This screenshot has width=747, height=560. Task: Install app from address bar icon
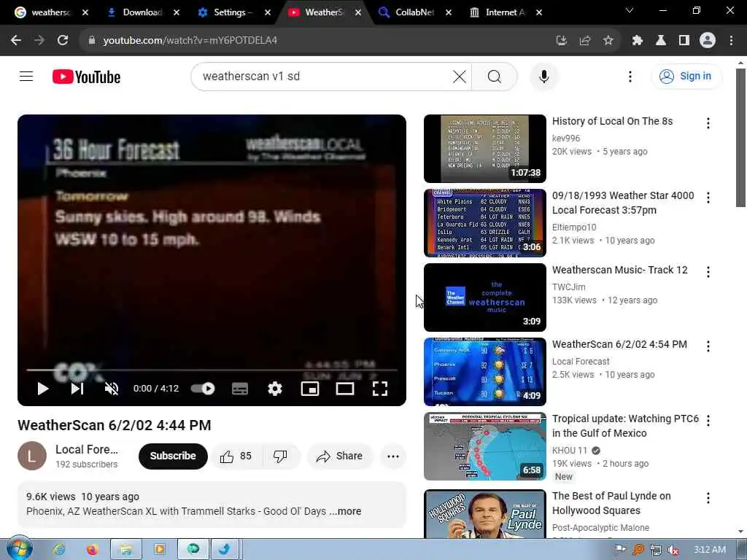coord(562,41)
